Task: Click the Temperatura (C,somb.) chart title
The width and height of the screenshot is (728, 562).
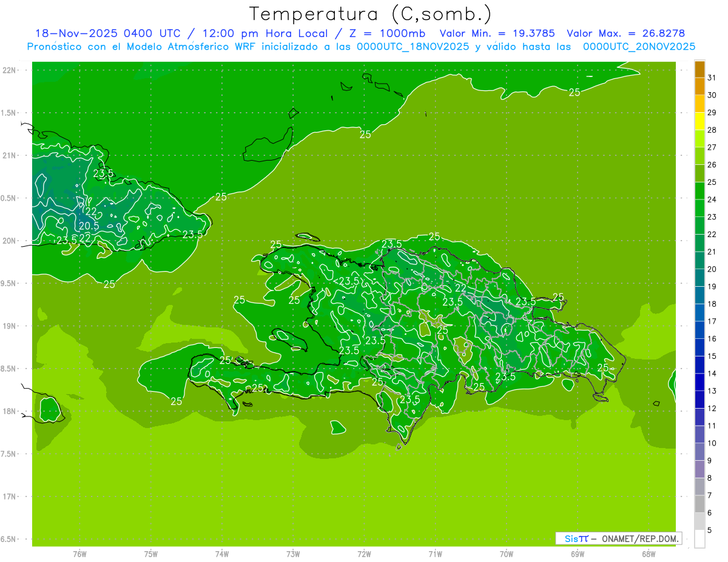Action: coord(371,14)
